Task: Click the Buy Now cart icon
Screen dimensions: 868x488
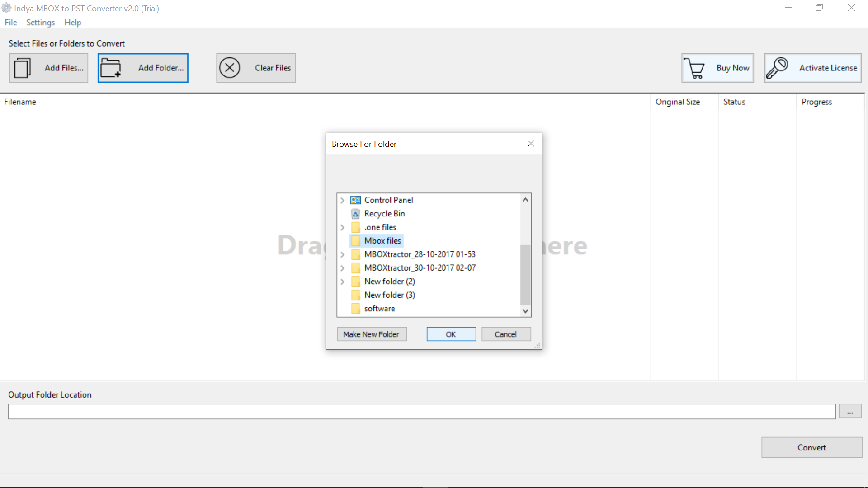Action: pos(697,67)
